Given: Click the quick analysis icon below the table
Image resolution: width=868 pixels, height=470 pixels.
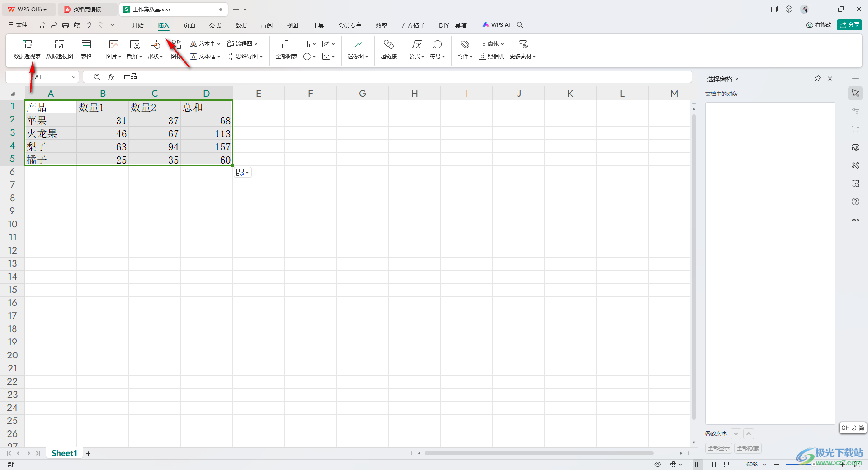Looking at the screenshot, I should pyautogui.click(x=243, y=172).
